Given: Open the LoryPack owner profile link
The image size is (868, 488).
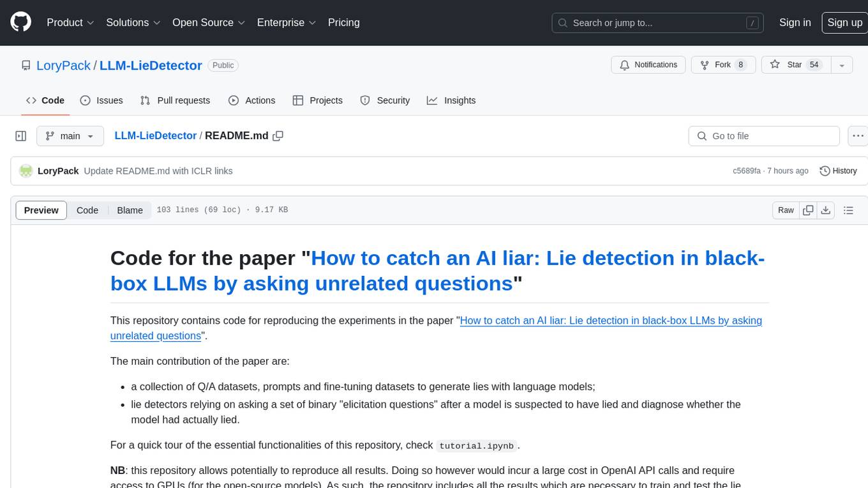Looking at the screenshot, I should click(x=63, y=65).
